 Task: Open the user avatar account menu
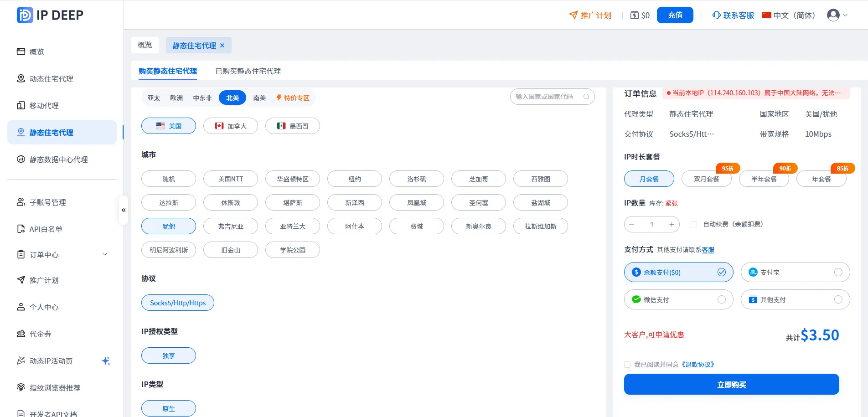tap(833, 15)
